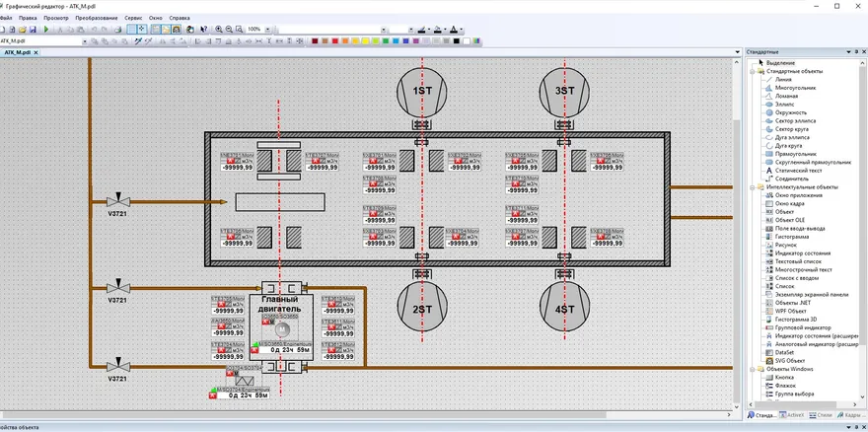Click the Zoom In magnifier icon
This screenshot has height=432, width=868.
(219, 30)
